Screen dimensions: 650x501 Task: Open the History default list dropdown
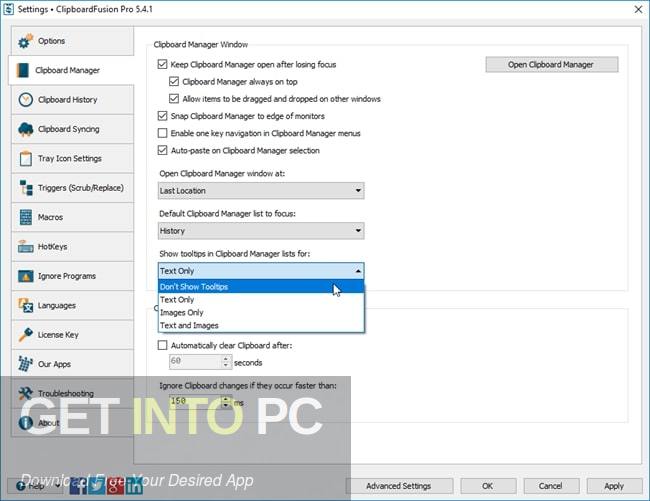tap(261, 231)
